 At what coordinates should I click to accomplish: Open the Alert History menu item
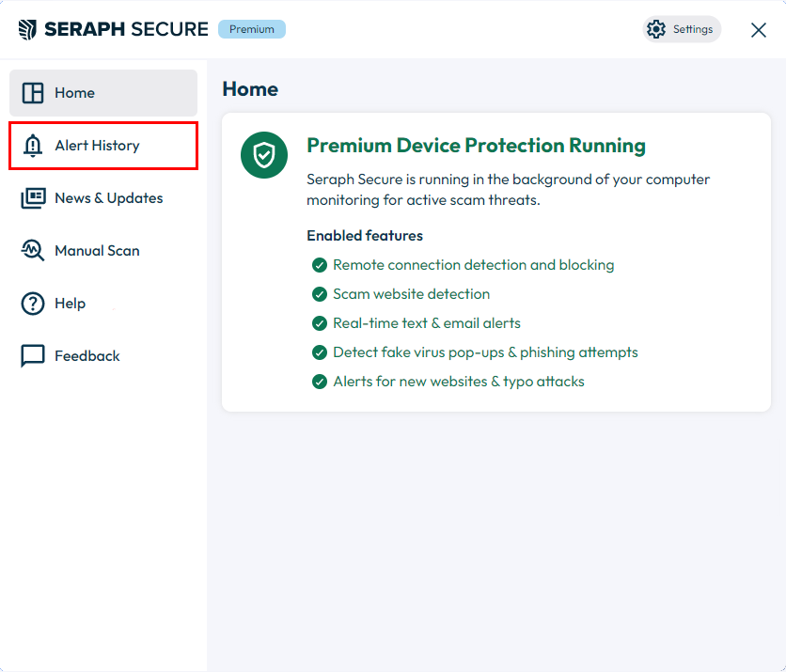(103, 146)
